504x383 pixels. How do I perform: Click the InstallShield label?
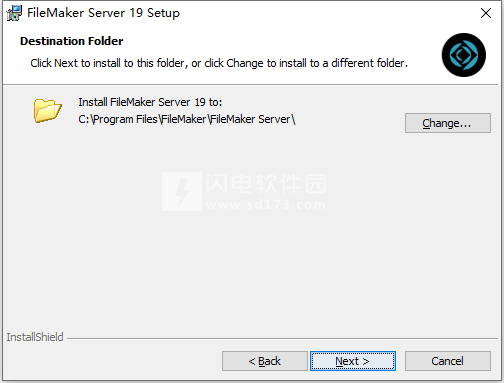[x=35, y=337]
